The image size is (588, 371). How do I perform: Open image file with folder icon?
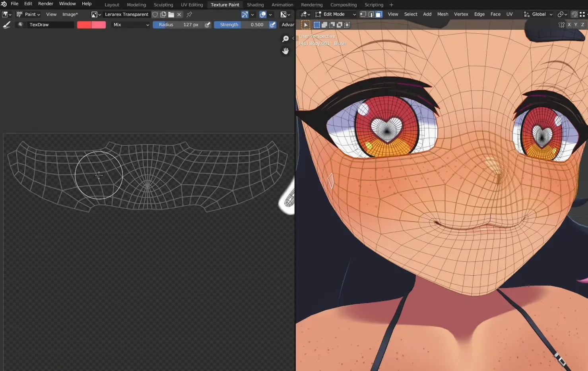click(x=171, y=14)
